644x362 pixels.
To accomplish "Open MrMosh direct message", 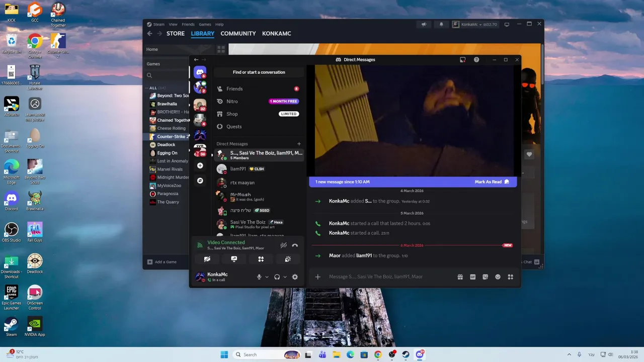I will pos(259,197).
